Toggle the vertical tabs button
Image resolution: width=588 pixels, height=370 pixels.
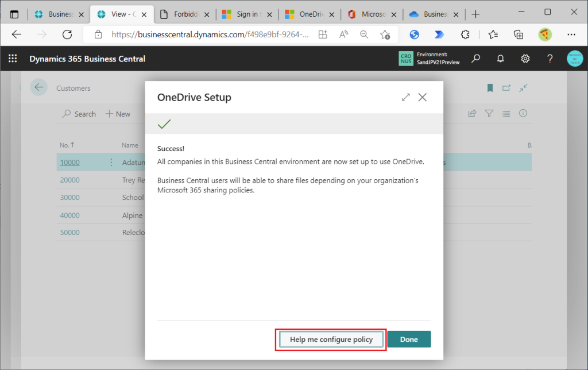click(14, 14)
